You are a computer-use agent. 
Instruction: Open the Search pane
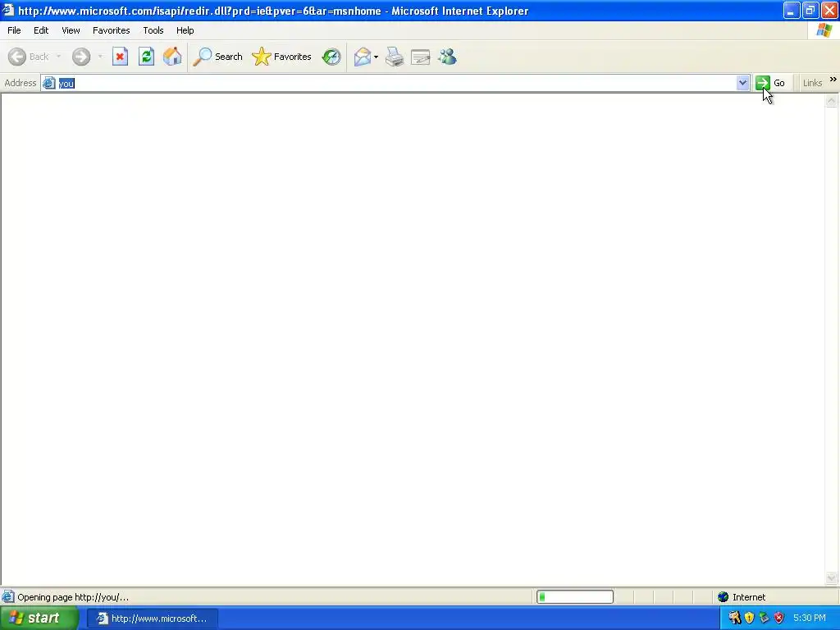point(217,57)
